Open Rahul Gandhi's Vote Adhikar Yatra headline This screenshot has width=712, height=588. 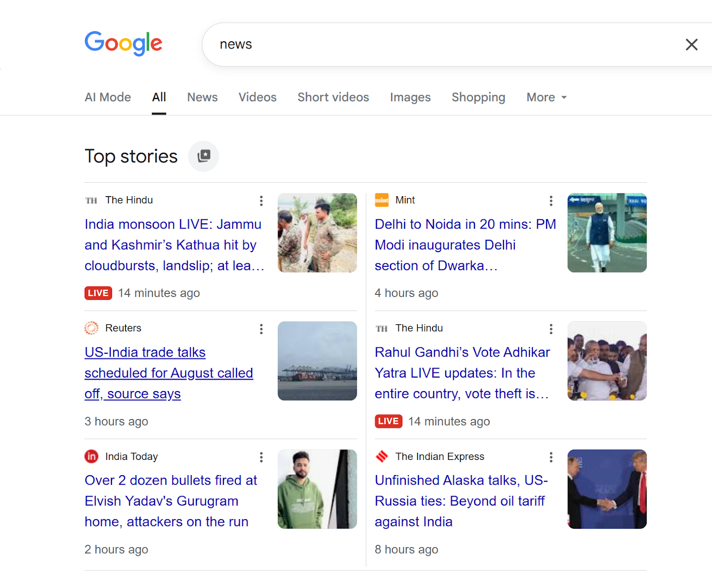click(x=462, y=373)
